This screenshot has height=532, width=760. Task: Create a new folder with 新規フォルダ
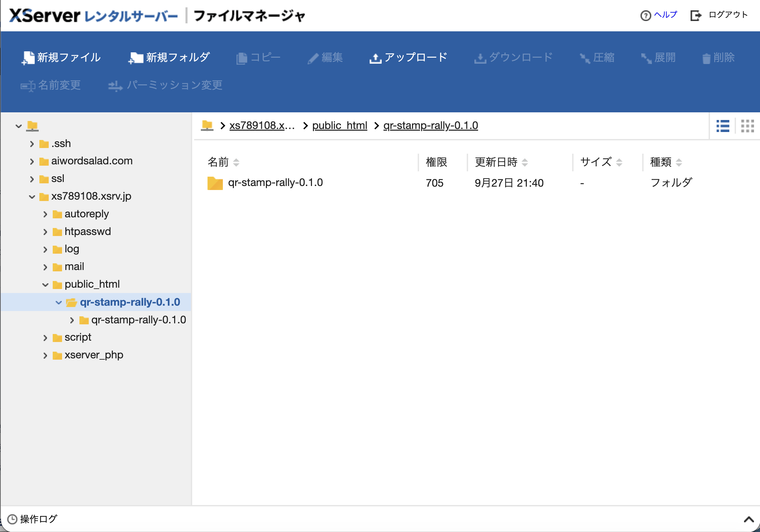(x=169, y=58)
